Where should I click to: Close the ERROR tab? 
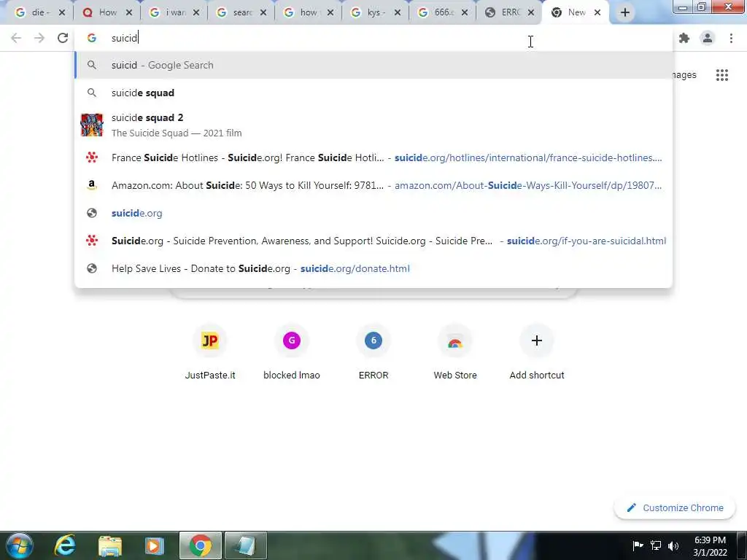click(531, 12)
